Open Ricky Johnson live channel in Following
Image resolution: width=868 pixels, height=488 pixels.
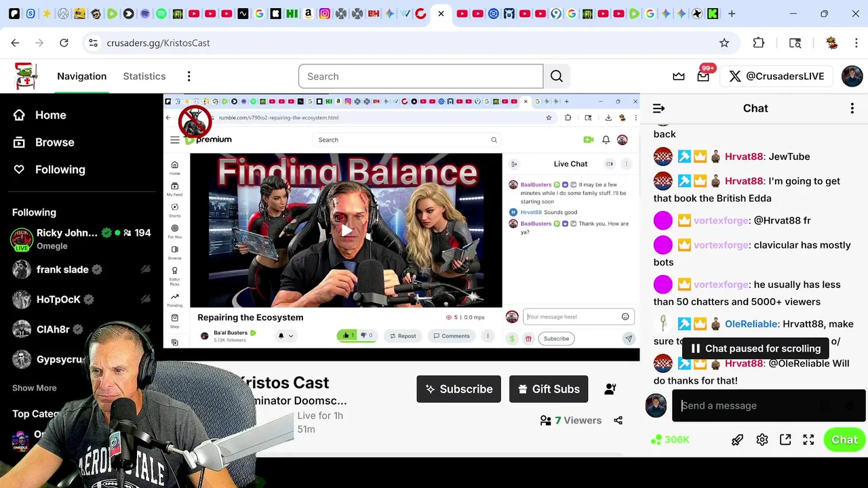click(x=81, y=239)
